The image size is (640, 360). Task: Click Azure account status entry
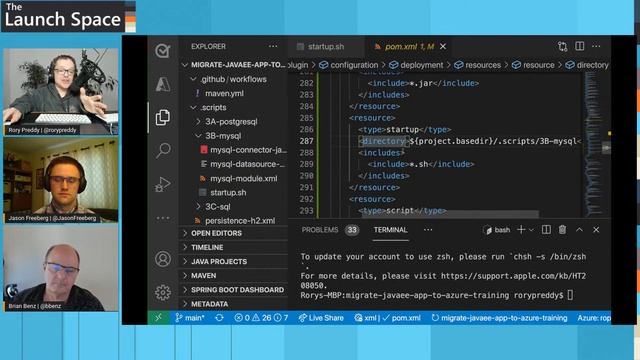coord(594,318)
